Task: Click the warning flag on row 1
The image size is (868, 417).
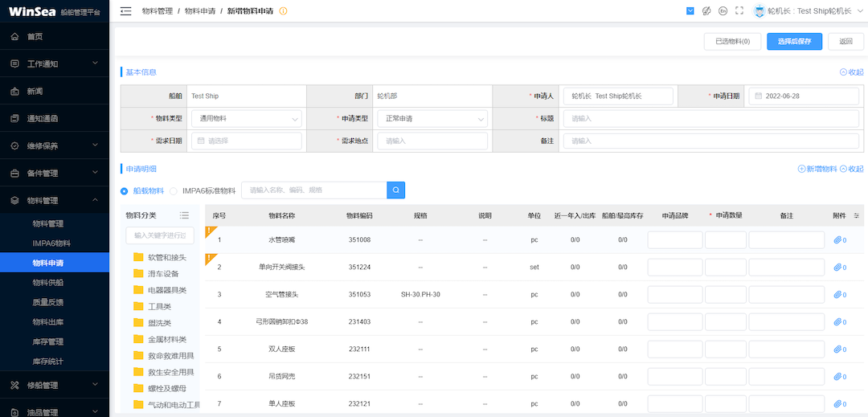Action: 210,231
